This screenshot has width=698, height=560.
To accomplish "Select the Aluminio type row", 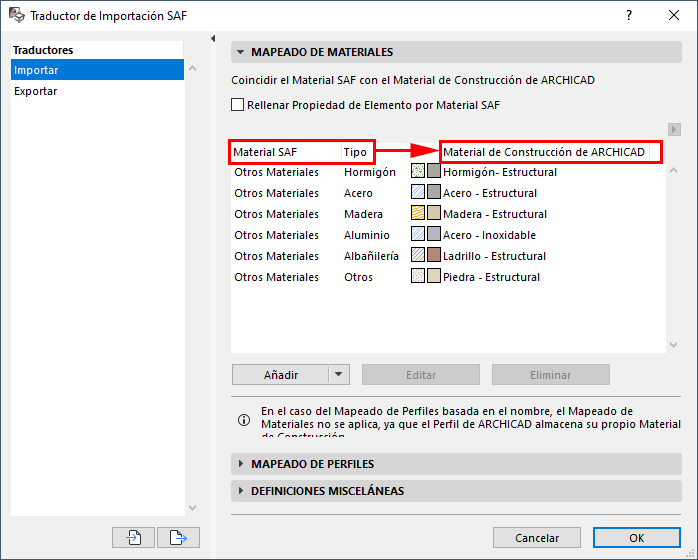I will pos(448,235).
